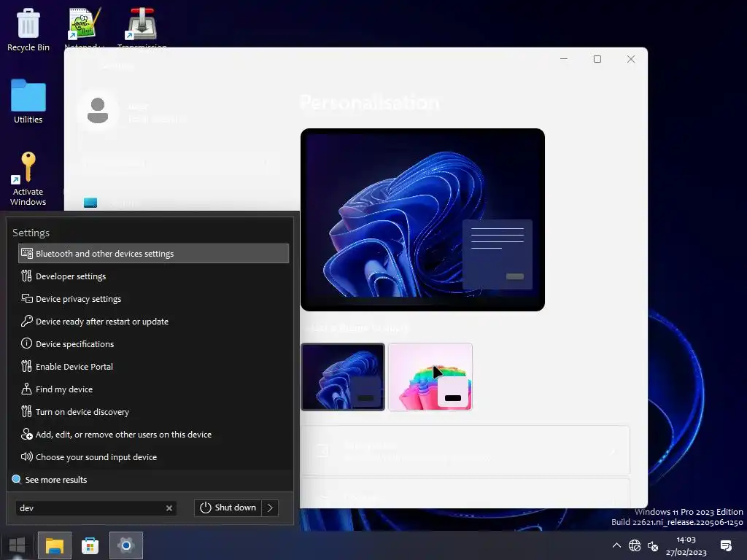The width and height of the screenshot is (747, 560).
Task: Show hidden tray icons chevron
Action: click(x=616, y=545)
